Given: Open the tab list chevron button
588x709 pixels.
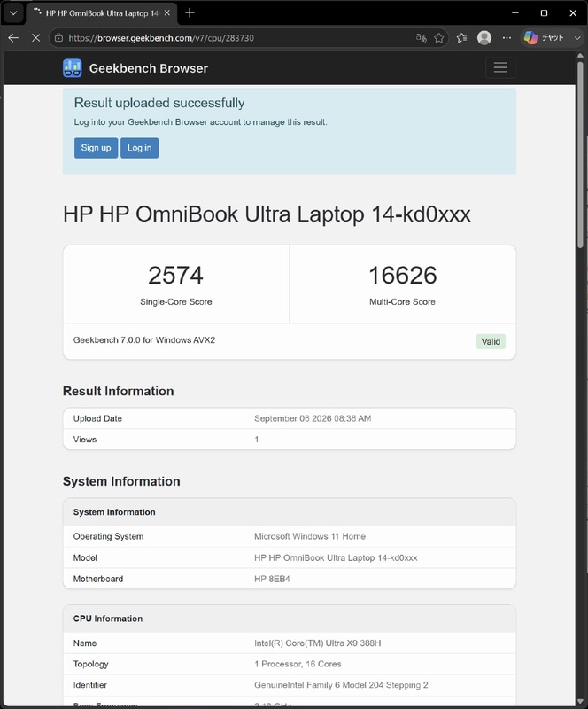Looking at the screenshot, I should pyautogui.click(x=13, y=13).
